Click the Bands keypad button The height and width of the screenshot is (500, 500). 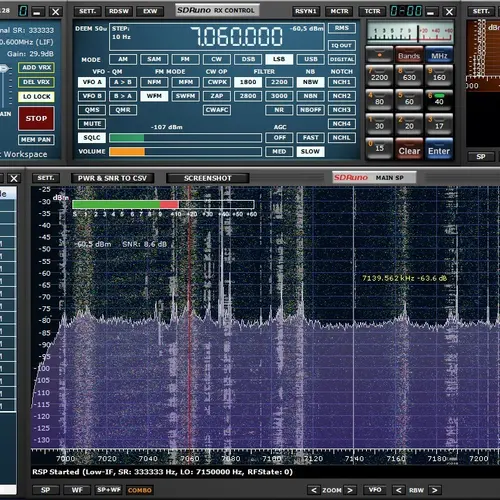(409, 55)
